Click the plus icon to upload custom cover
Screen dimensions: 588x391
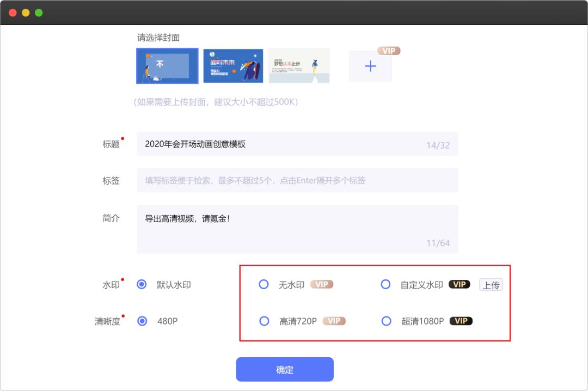[370, 65]
